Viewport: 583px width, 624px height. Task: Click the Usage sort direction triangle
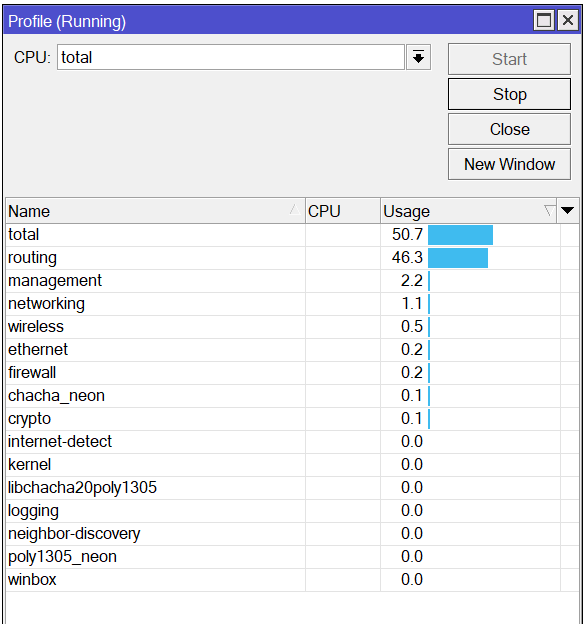click(549, 211)
